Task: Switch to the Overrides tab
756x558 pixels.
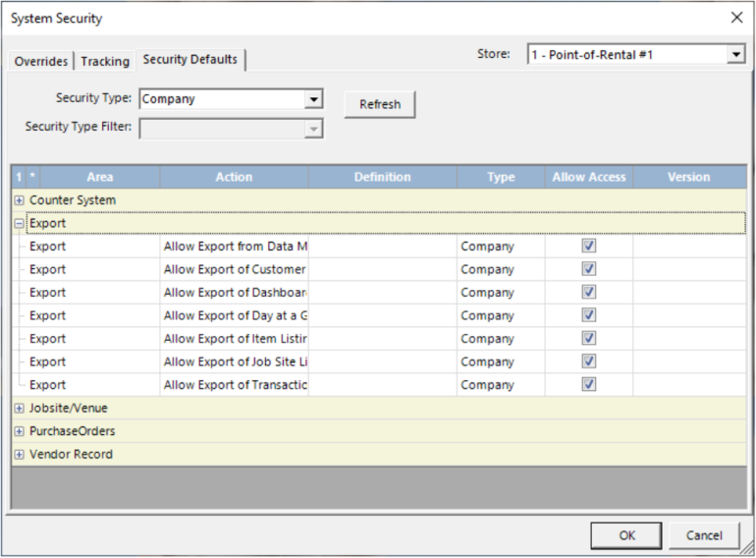Action: (x=41, y=61)
